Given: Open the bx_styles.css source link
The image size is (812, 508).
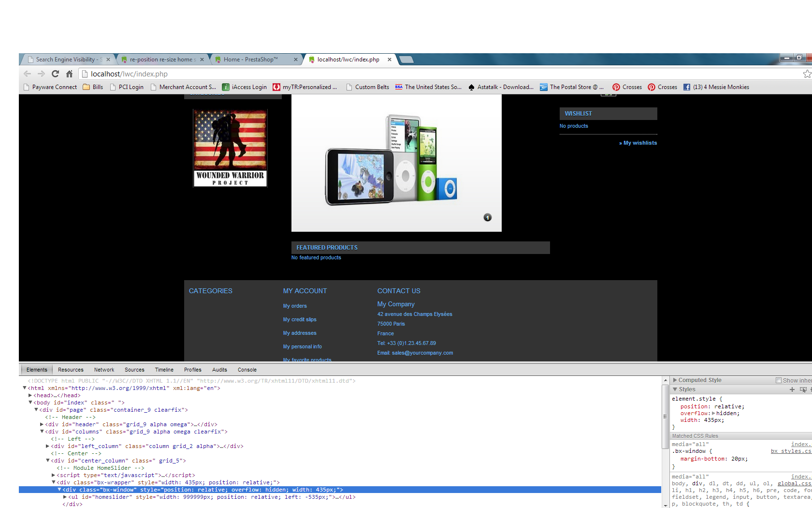Looking at the screenshot, I should click(791, 451).
